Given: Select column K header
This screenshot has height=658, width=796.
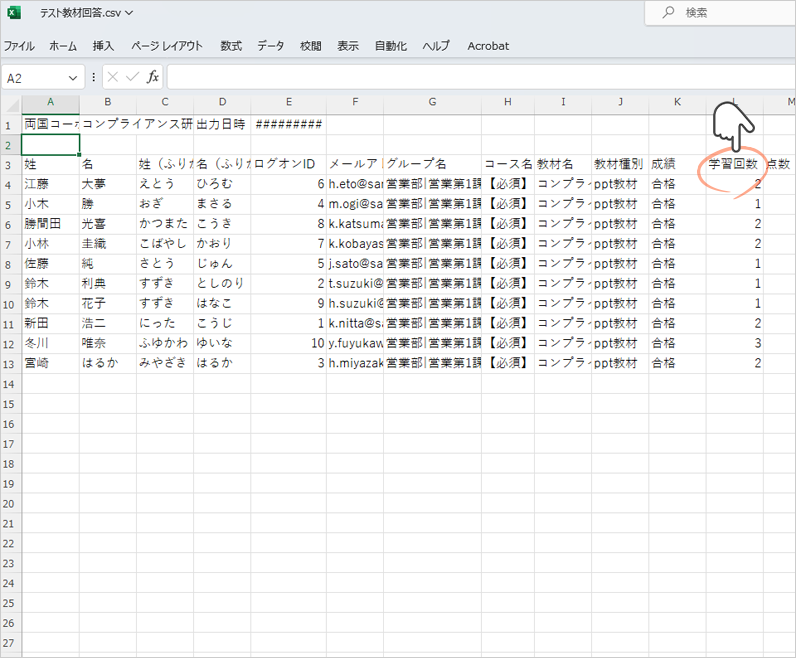Looking at the screenshot, I should pyautogui.click(x=677, y=102).
